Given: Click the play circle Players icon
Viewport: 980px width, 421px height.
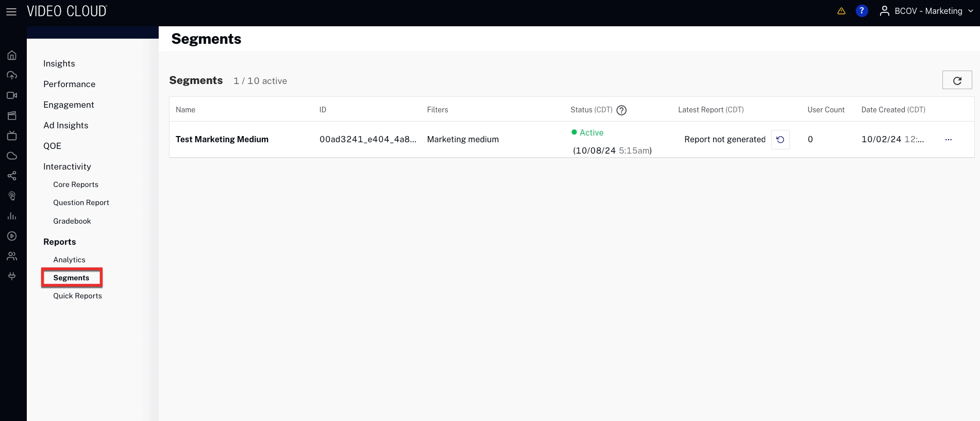Looking at the screenshot, I should 12,236.
